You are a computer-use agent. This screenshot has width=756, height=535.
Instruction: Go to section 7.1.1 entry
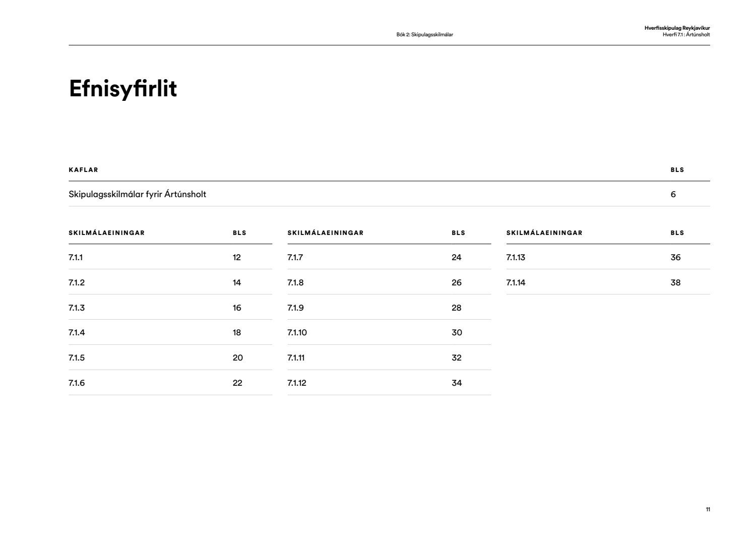click(x=76, y=257)
